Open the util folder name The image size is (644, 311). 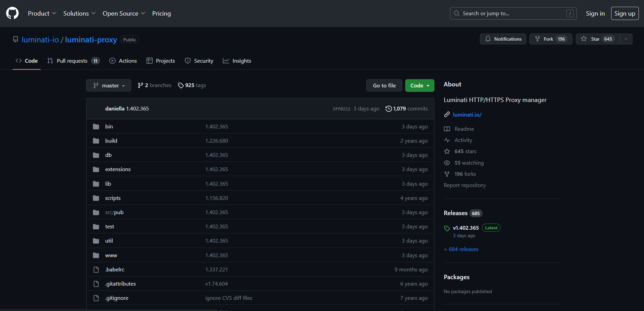click(109, 241)
